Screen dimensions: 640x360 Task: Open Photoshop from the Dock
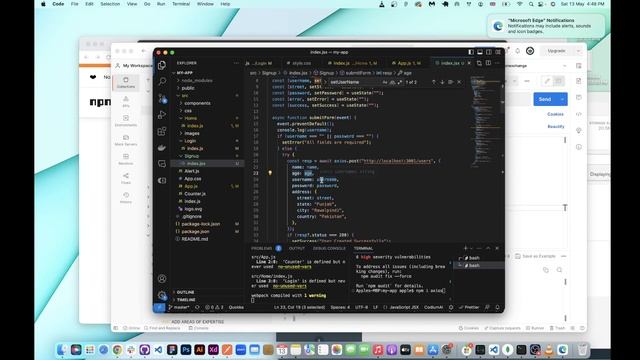coord(186,349)
